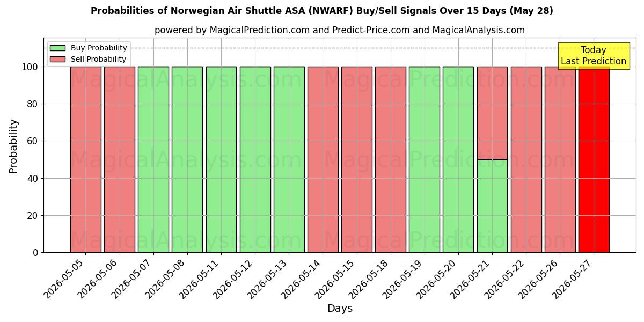Click the x-axis date label 2026-05-15
This screenshot has width=644, height=322.
coord(336,279)
